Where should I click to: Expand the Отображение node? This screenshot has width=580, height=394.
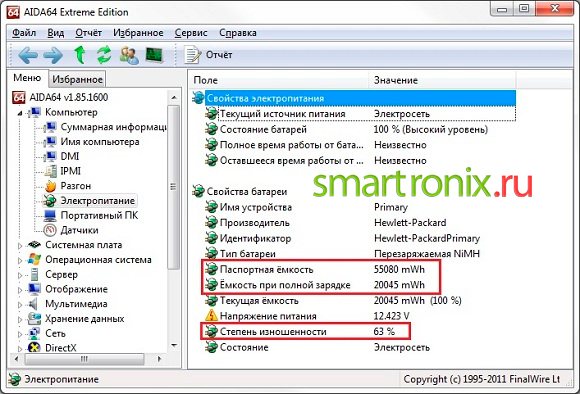point(20,290)
